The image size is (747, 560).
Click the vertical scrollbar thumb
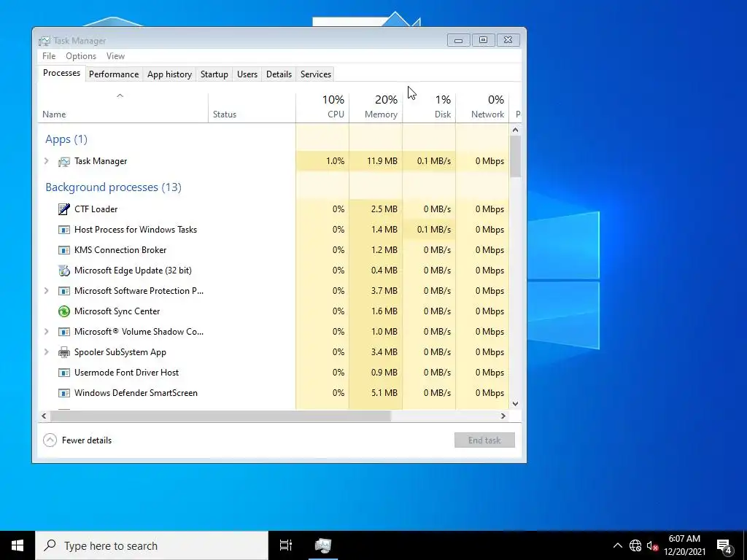coord(516,157)
